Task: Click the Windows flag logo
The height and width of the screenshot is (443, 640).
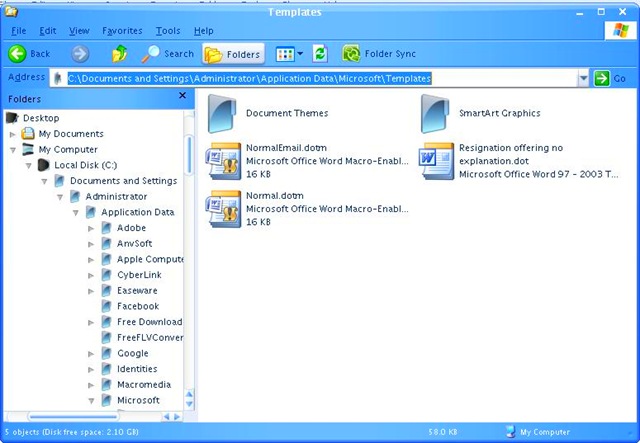Action: [620, 30]
